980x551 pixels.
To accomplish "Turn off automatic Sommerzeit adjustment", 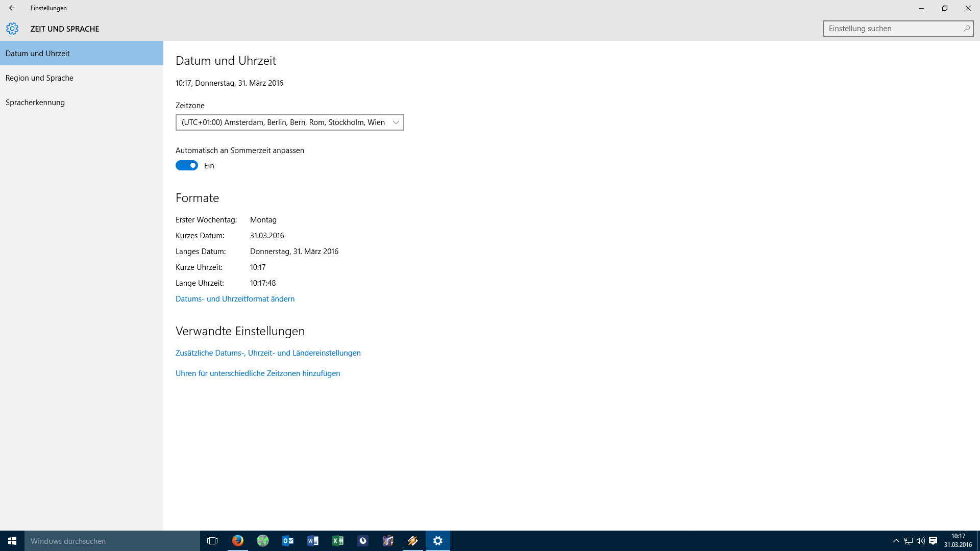I will click(187, 165).
